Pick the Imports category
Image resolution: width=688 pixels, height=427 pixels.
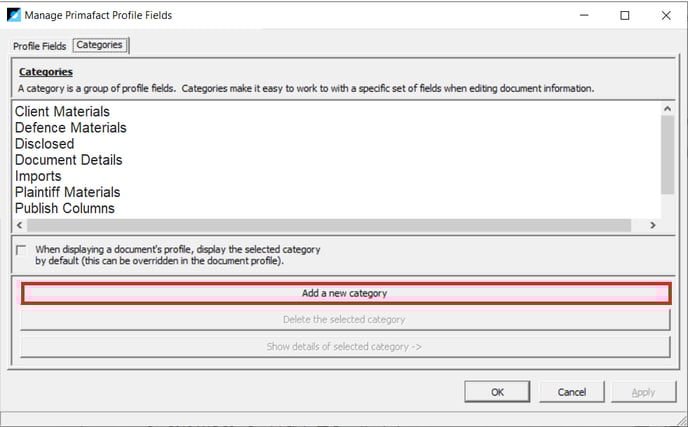(38, 176)
